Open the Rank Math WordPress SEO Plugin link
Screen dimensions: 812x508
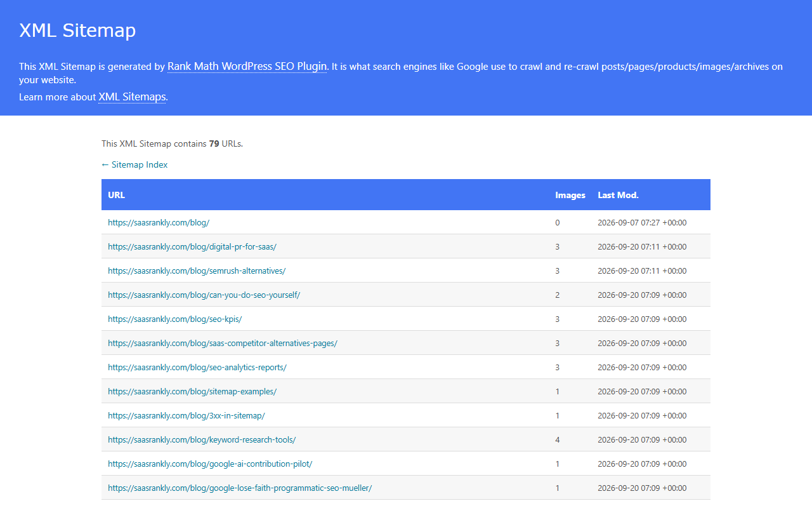coord(247,66)
